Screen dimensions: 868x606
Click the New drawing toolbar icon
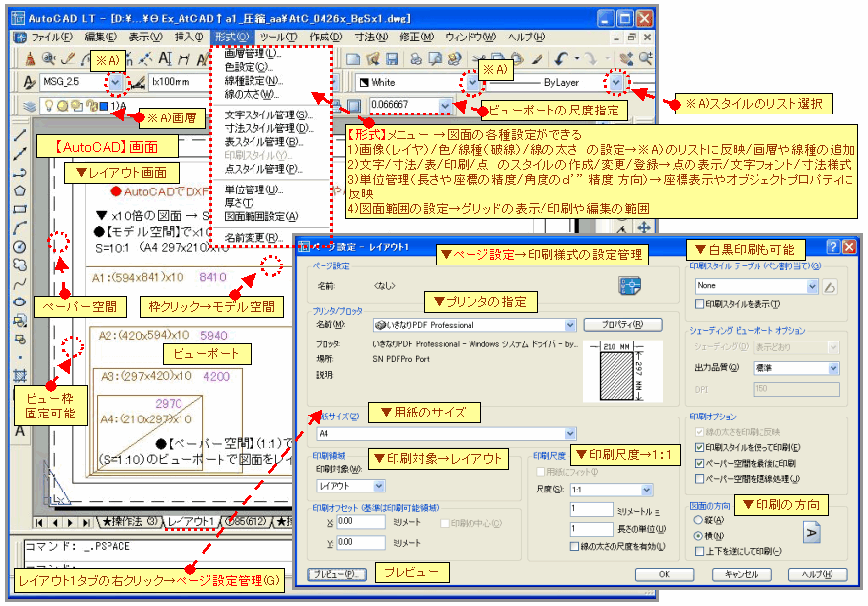[x=353, y=58]
